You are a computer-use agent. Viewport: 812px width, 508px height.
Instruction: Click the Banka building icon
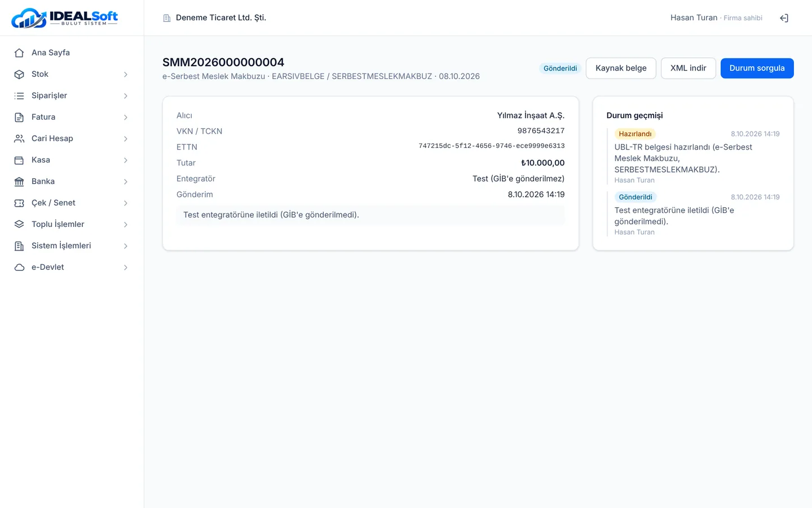[x=19, y=181]
